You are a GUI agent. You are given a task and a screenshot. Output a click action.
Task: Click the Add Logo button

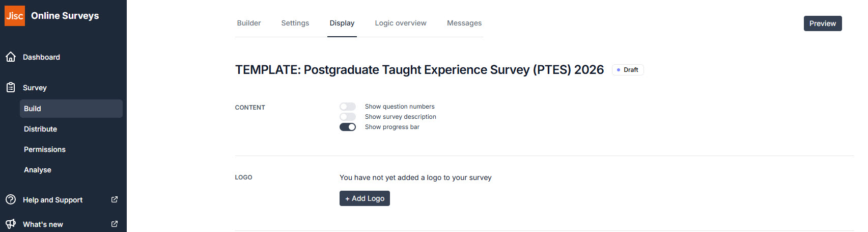(x=365, y=198)
